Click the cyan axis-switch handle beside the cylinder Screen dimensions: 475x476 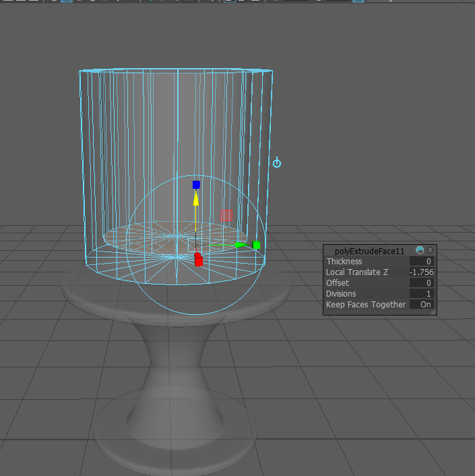click(276, 163)
